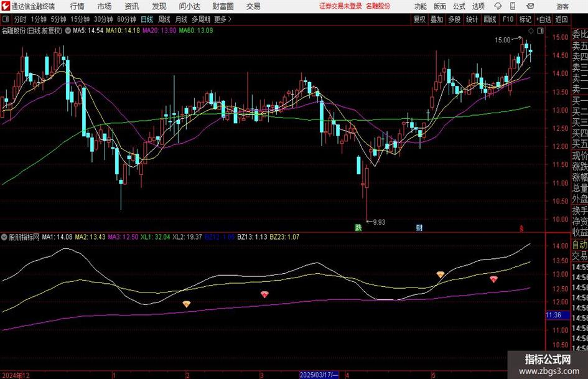Open the 交易 menu
The image size is (588, 379).
pos(253,6)
